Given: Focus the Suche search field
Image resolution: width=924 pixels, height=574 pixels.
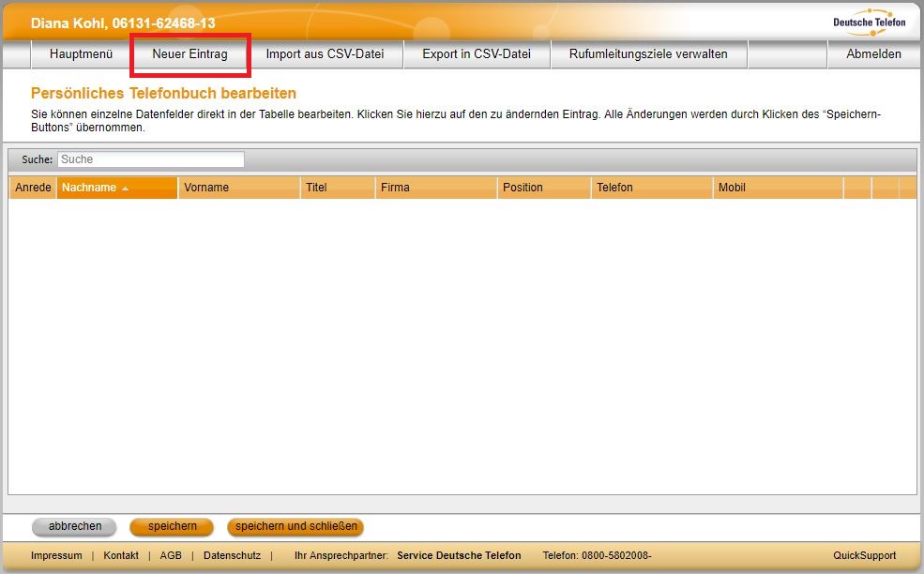Looking at the screenshot, I should pos(151,159).
